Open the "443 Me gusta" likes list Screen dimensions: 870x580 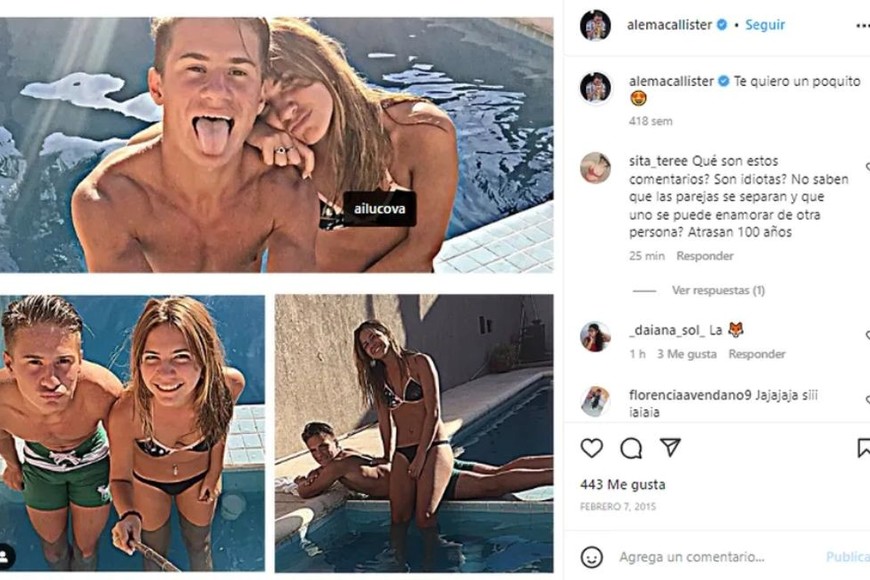coord(622,485)
